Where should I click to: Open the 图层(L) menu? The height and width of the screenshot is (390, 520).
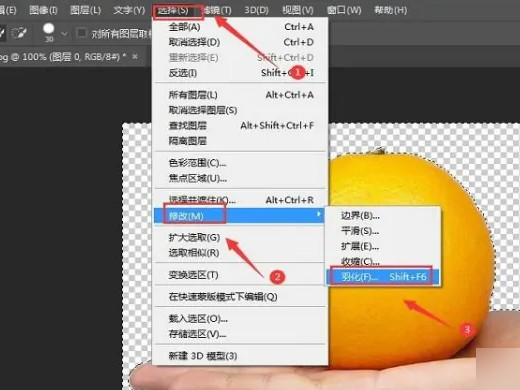click(x=85, y=10)
